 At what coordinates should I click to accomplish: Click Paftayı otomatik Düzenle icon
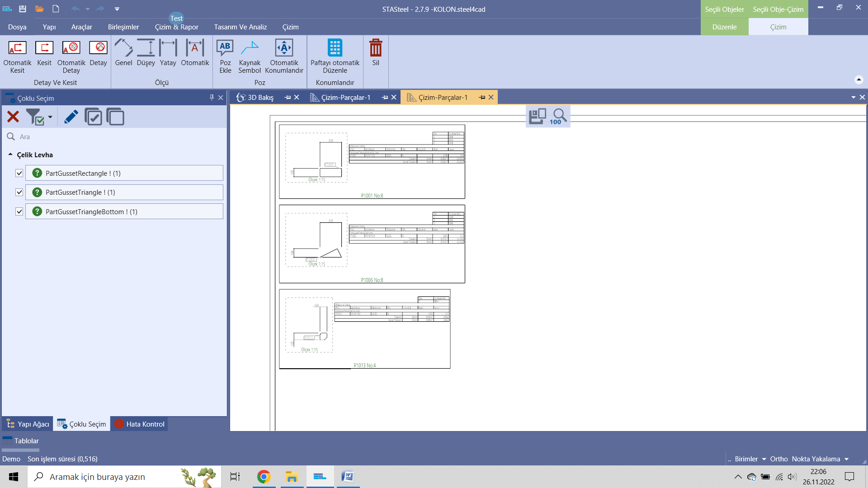335,48
